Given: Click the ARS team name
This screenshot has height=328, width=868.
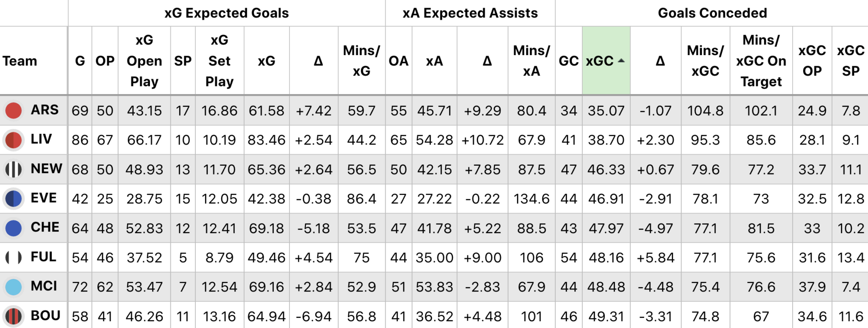Looking at the screenshot, I should pyautogui.click(x=45, y=110).
